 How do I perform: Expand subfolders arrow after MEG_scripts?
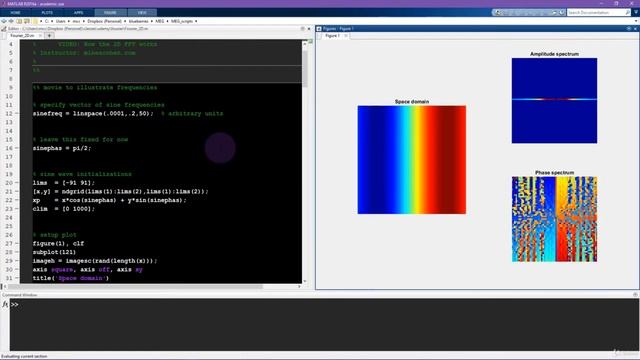coord(196,21)
